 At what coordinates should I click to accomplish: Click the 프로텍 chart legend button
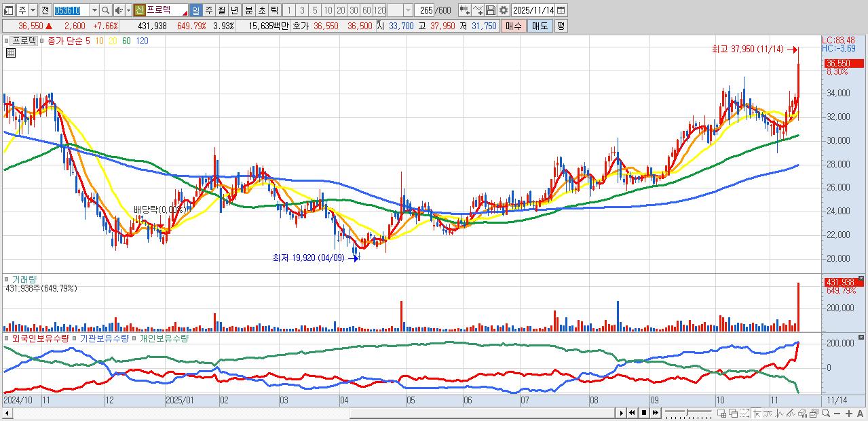[24, 41]
